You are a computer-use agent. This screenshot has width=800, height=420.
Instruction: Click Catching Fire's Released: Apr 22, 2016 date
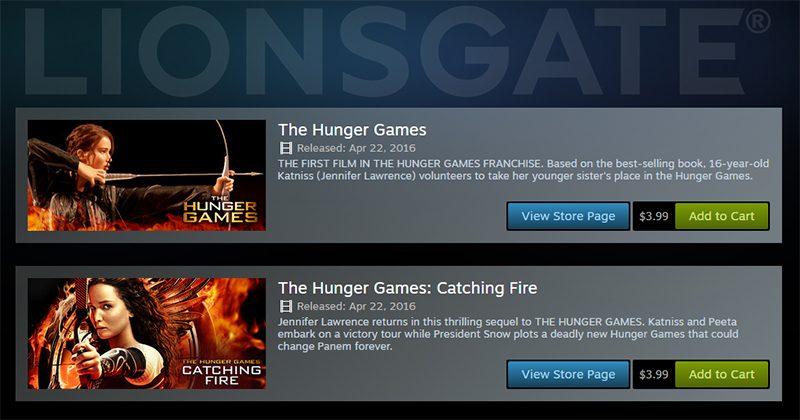[356, 306]
